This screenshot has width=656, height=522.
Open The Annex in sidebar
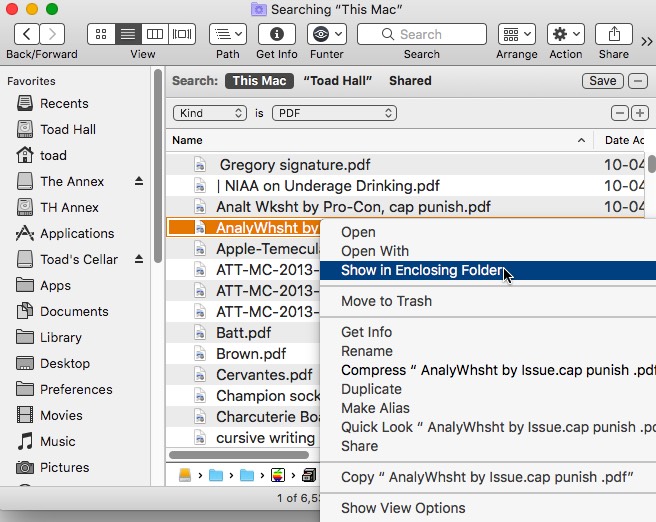tap(72, 181)
